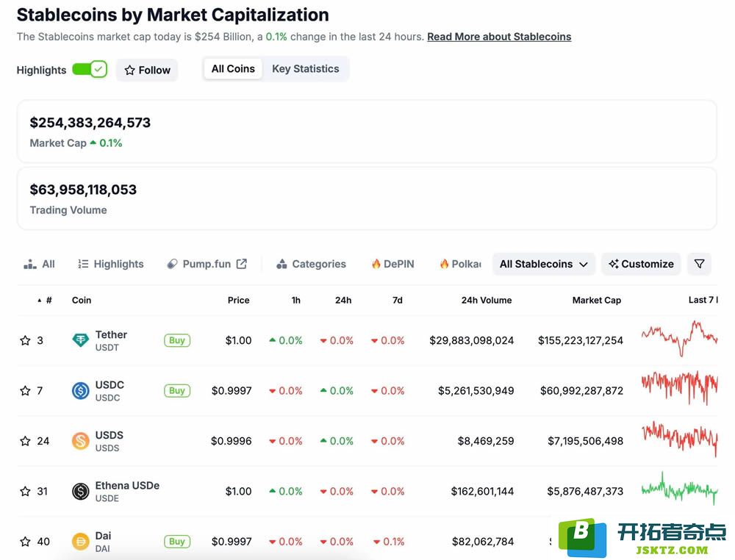Screen dimensions: 735x560
Task: Click total market cap $254,383,264,573
Action: pyautogui.click(x=90, y=123)
